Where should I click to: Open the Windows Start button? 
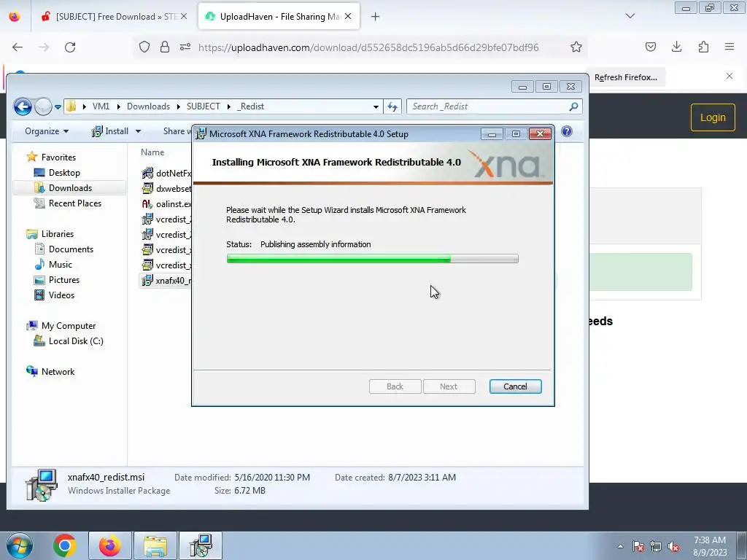(x=19, y=545)
